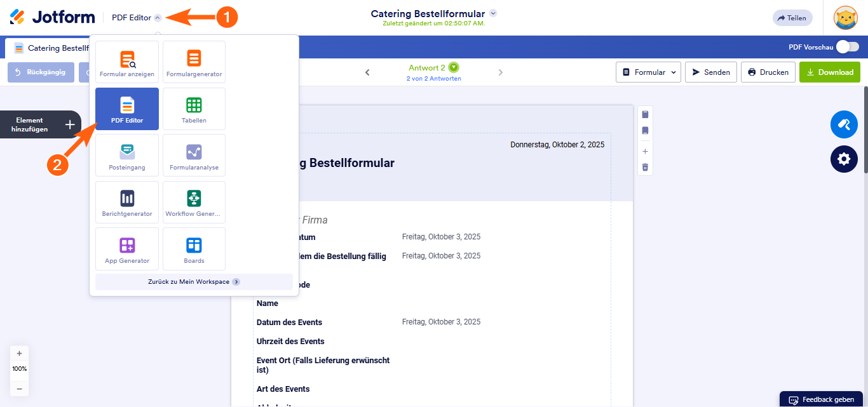Click the Rückgängig undo button

tap(41, 72)
